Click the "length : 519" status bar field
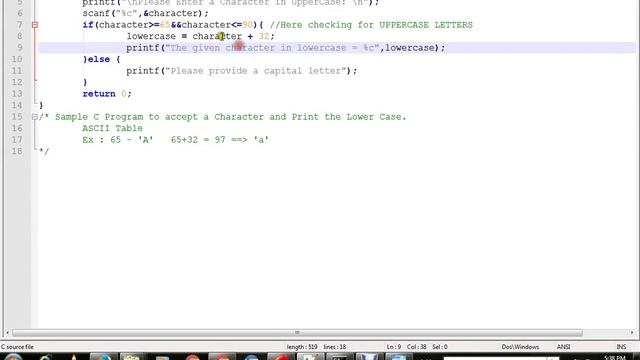This screenshot has width=640, height=360. tap(302, 347)
